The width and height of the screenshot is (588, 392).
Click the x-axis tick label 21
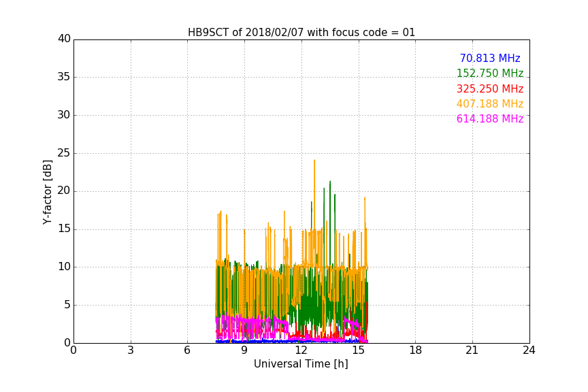(x=472, y=350)
